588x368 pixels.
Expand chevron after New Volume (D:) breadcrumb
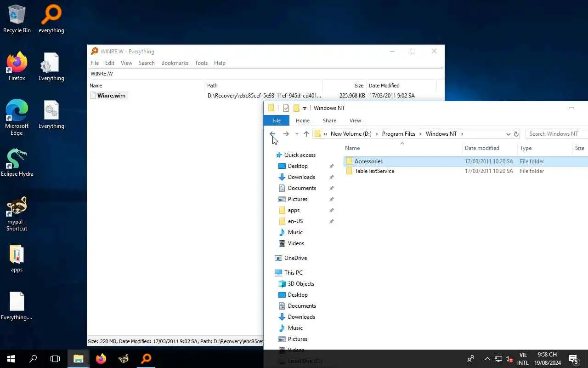pyautogui.click(x=377, y=134)
